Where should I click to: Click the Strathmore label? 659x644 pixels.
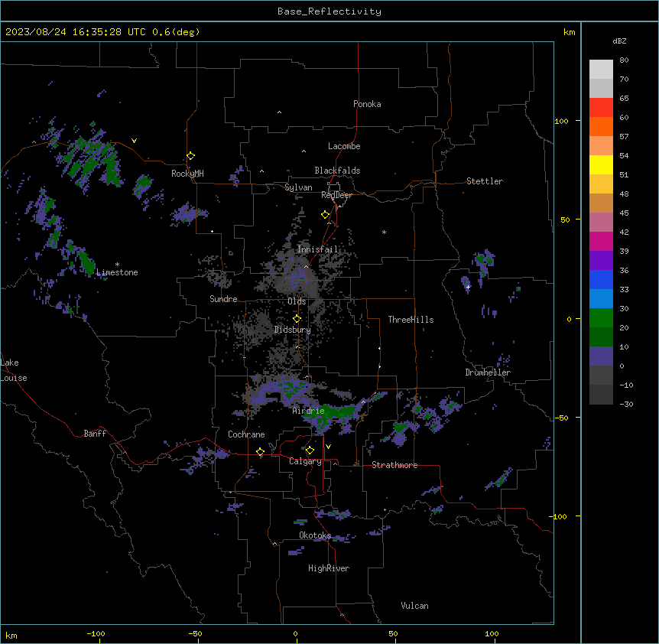(x=394, y=465)
